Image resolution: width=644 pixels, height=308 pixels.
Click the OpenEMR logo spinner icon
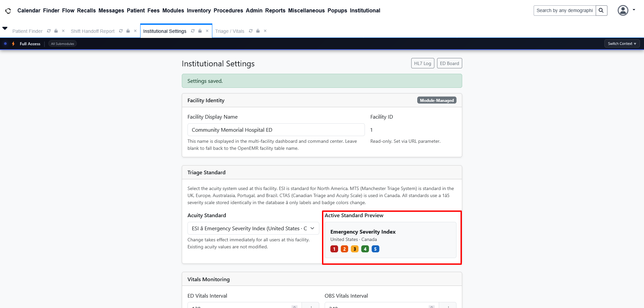(8, 11)
